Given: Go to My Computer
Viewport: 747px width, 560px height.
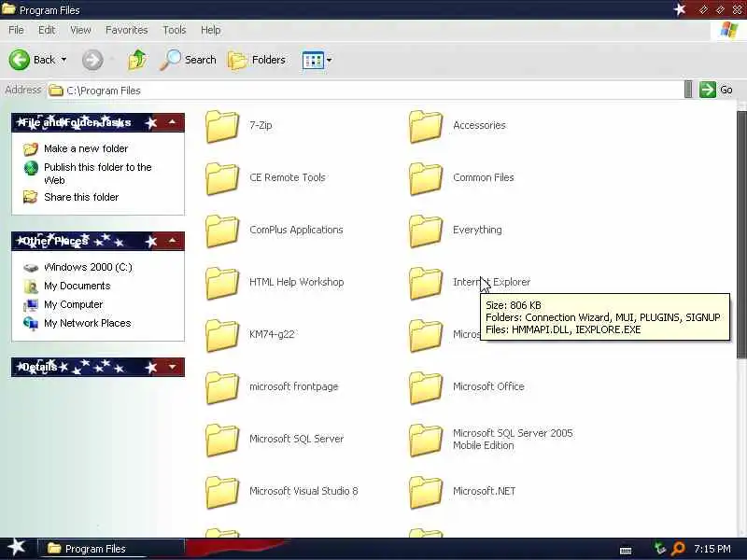Looking at the screenshot, I should (74, 304).
